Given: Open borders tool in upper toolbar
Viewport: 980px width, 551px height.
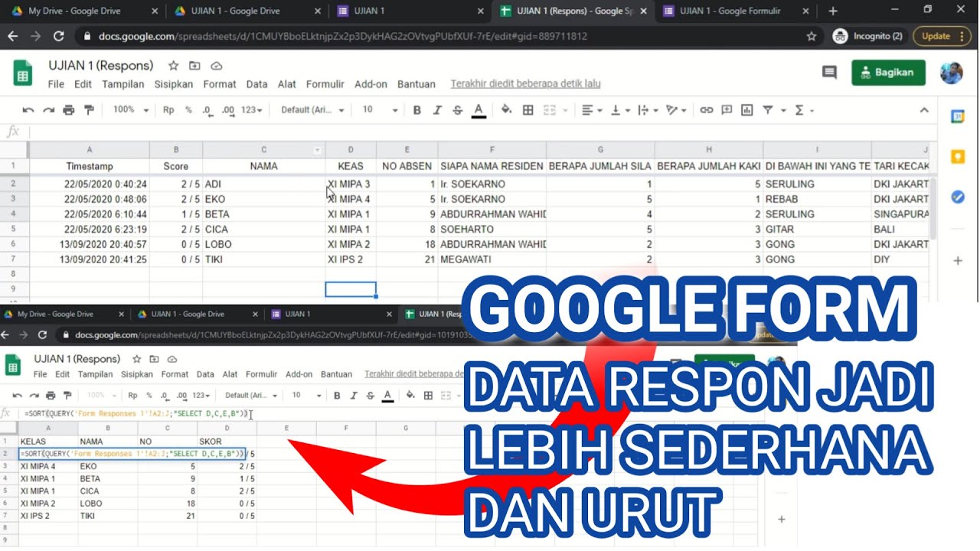Looking at the screenshot, I should click(x=528, y=110).
